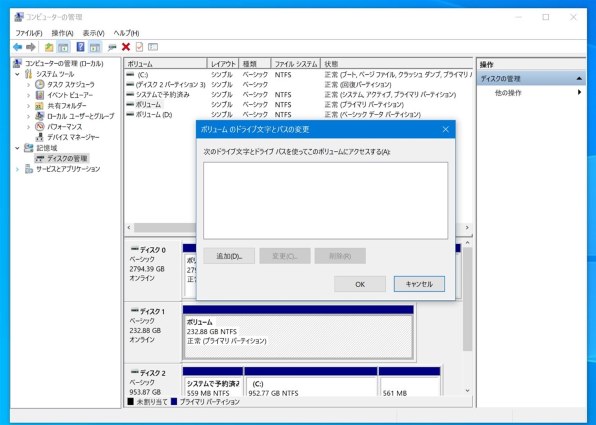Click the blue Help question mark icon

pos(80,47)
